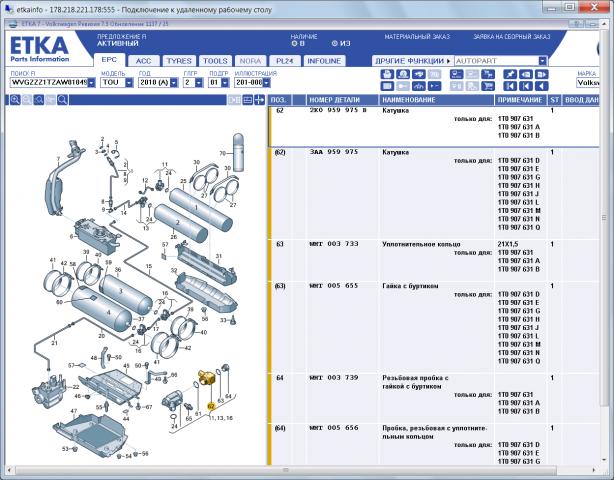Click the ПОЗ. column header
Screen dimensions: 614x480
[x=278, y=100]
